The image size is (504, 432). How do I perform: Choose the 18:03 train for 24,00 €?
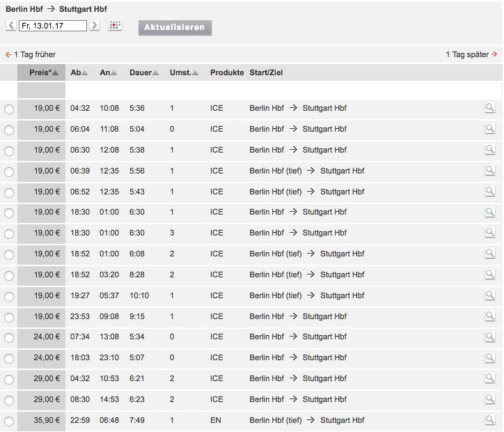click(x=9, y=359)
